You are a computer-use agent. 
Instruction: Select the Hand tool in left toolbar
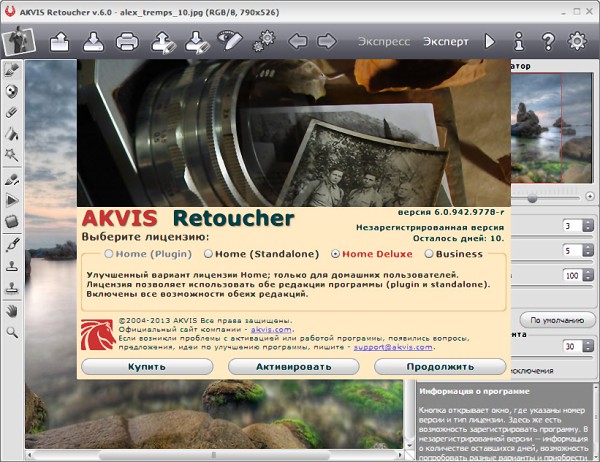(12, 310)
